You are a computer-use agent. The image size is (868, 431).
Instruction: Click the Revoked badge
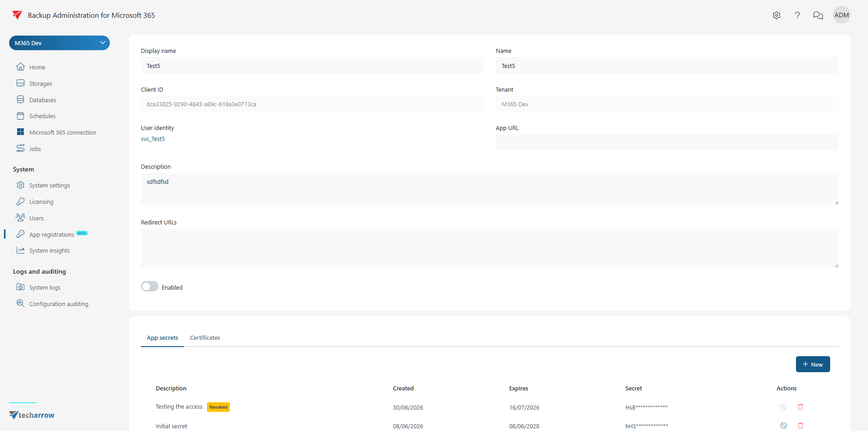(218, 407)
